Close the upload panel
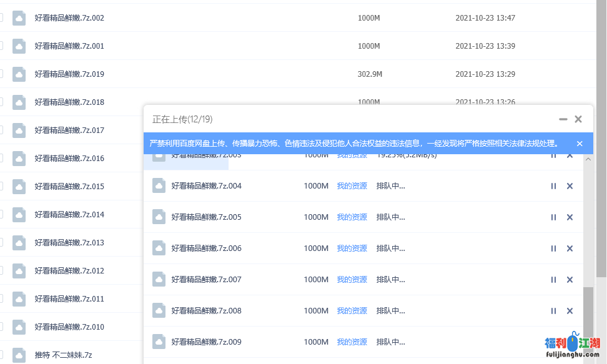This screenshot has height=364, width=607. (x=578, y=119)
